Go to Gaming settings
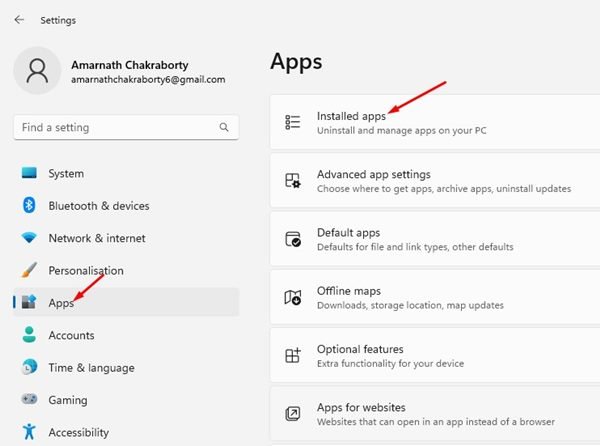 pos(126,399)
